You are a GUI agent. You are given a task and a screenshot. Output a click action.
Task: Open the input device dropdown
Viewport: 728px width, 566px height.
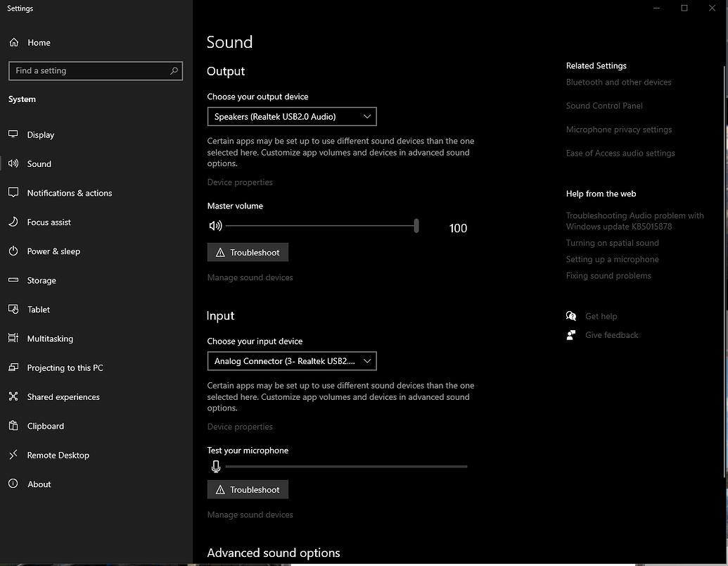[292, 361]
